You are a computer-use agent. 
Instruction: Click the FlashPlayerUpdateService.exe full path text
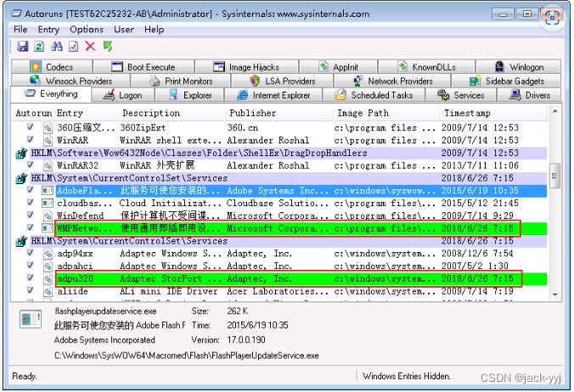[x=187, y=356]
